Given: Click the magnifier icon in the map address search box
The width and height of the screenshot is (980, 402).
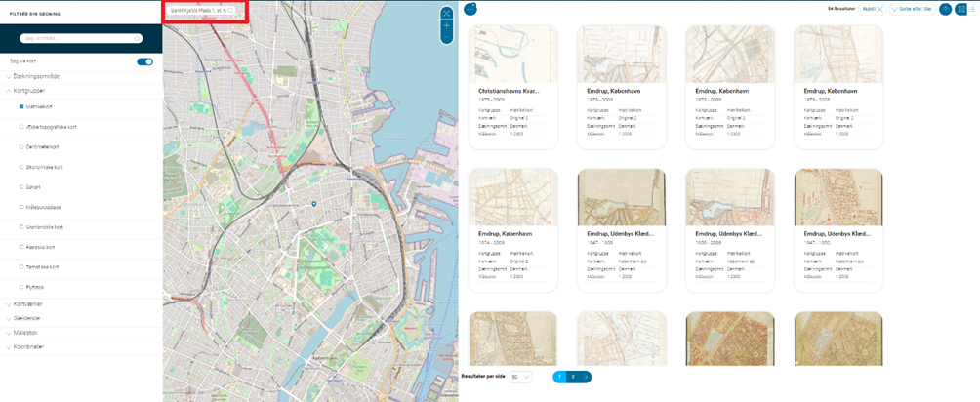Looking at the screenshot, I should pyautogui.click(x=230, y=11).
